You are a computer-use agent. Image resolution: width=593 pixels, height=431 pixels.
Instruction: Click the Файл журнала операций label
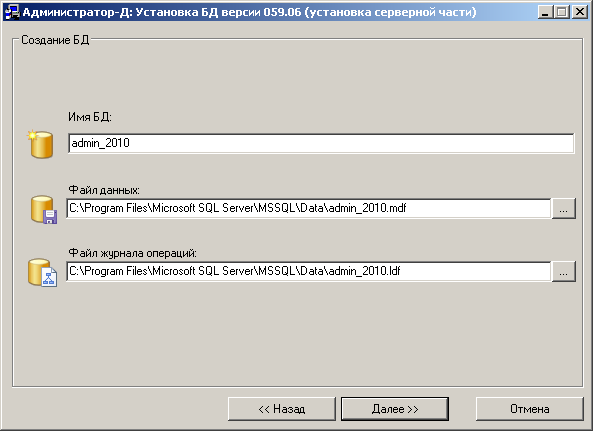tap(132, 253)
